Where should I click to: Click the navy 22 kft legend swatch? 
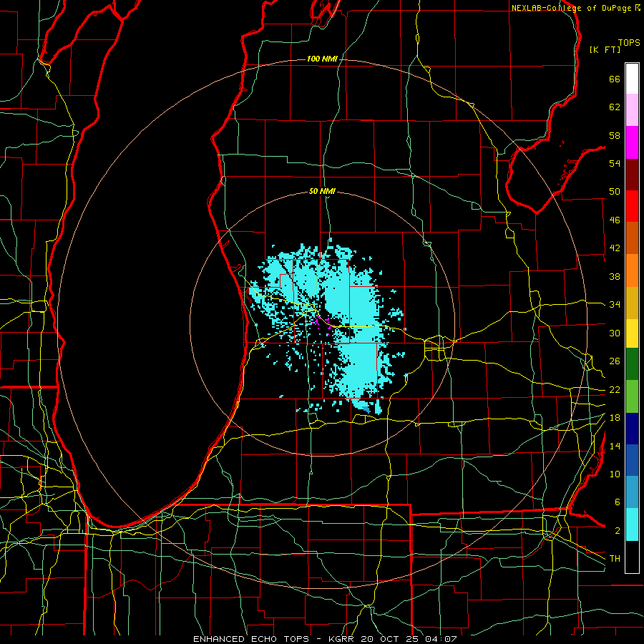point(632,429)
